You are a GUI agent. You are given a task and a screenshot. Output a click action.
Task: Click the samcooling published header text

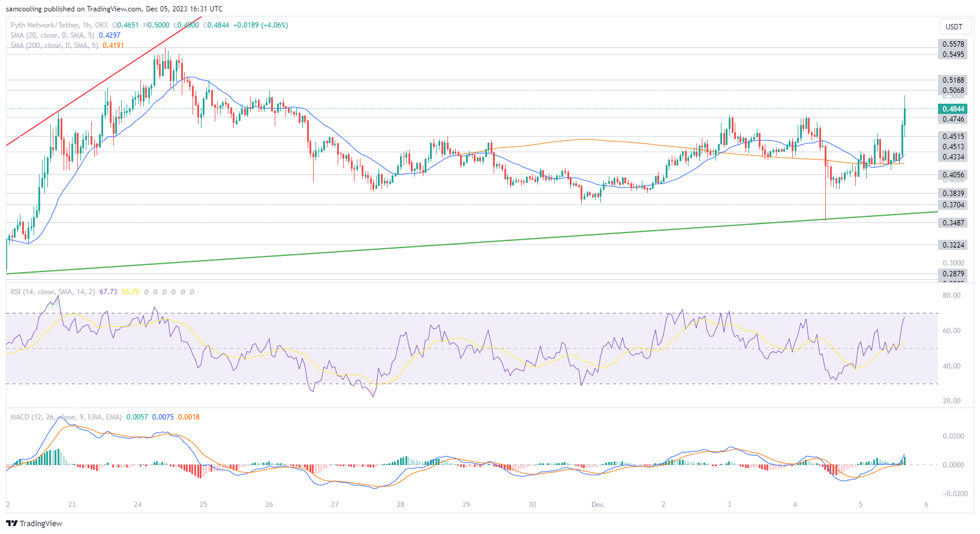(x=114, y=9)
